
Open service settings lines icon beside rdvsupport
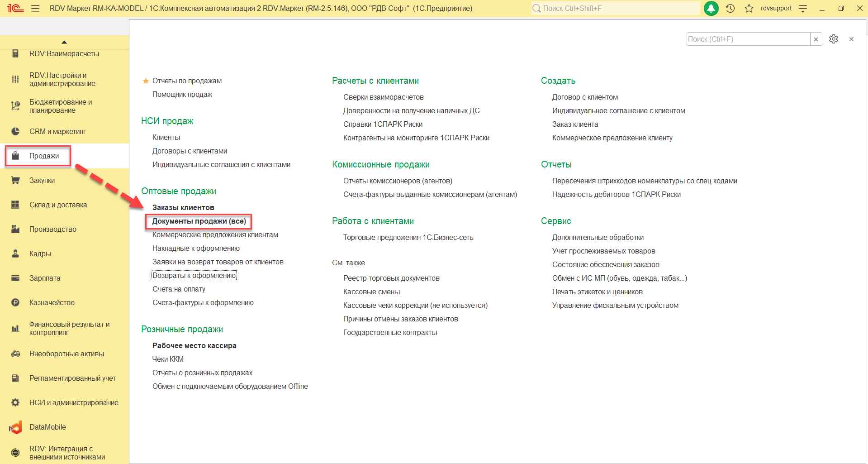point(803,8)
